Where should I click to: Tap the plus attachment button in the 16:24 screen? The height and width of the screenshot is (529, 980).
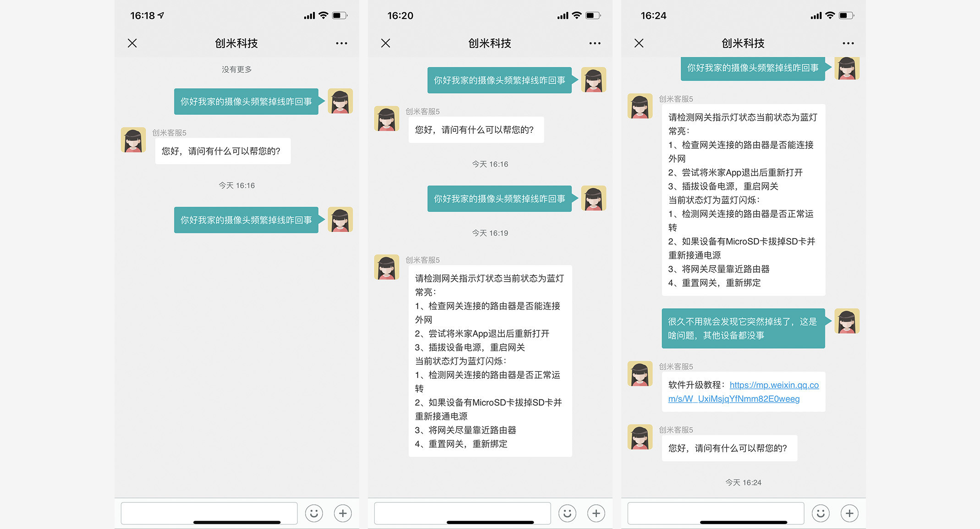click(849, 513)
